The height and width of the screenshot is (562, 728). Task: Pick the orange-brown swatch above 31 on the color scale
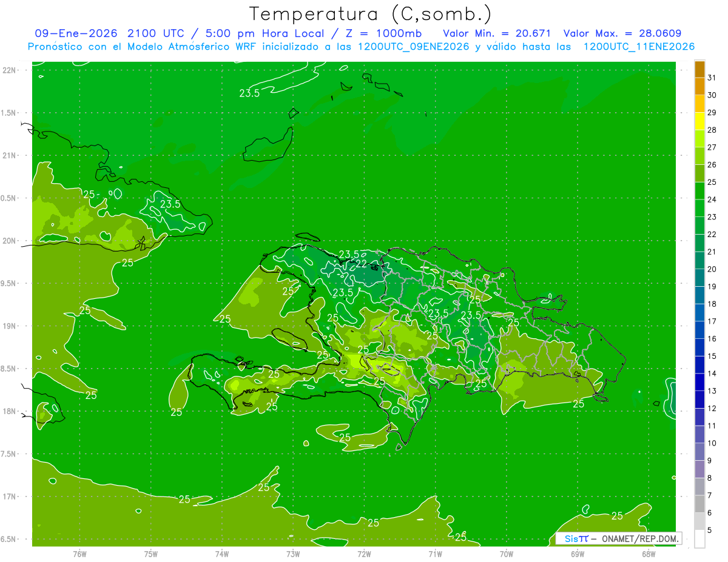699,69
